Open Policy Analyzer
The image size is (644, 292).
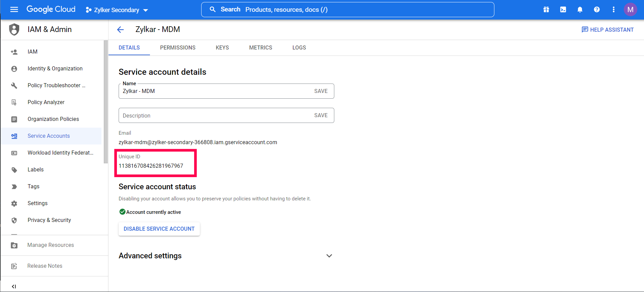coord(46,102)
